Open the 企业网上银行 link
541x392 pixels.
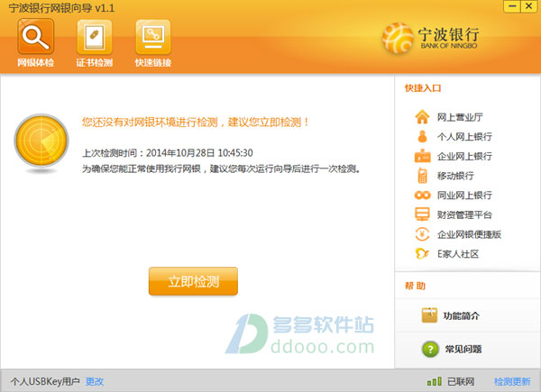[x=464, y=156]
